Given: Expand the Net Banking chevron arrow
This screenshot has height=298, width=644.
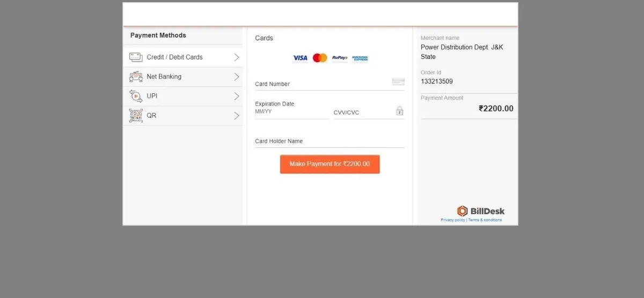Looking at the screenshot, I should pyautogui.click(x=237, y=77).
